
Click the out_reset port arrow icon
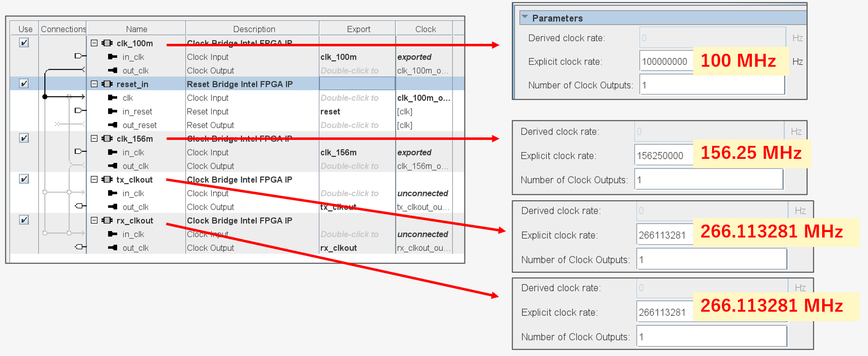coord(113,125)
